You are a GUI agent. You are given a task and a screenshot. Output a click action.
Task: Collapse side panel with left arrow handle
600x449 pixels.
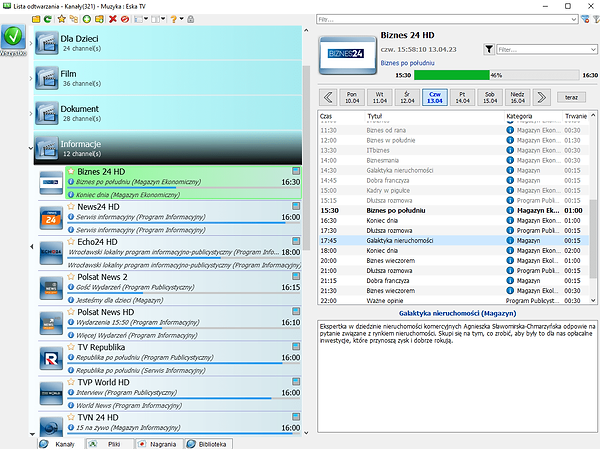31,247
